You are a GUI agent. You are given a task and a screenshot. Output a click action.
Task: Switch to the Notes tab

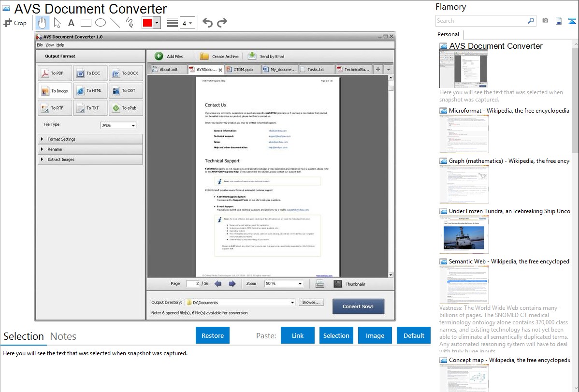63,336
